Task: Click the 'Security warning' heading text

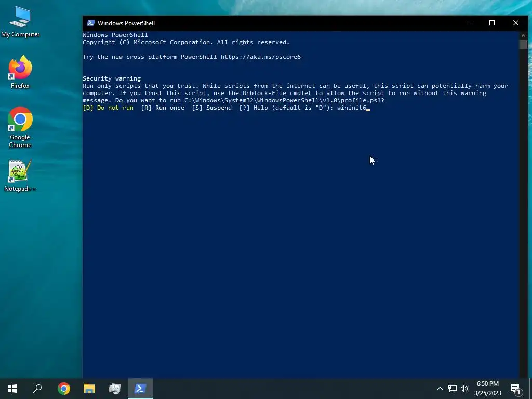Action: [x=112, y=78]
